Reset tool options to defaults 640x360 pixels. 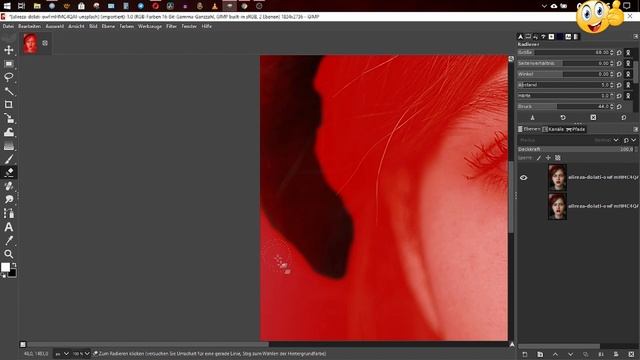tap(624, 118)
